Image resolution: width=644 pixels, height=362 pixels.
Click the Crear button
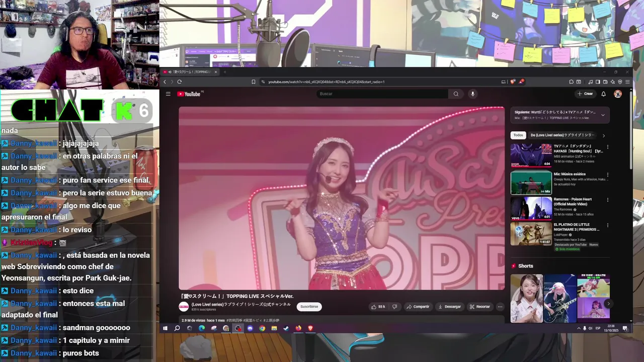click(x=585, y=94)
